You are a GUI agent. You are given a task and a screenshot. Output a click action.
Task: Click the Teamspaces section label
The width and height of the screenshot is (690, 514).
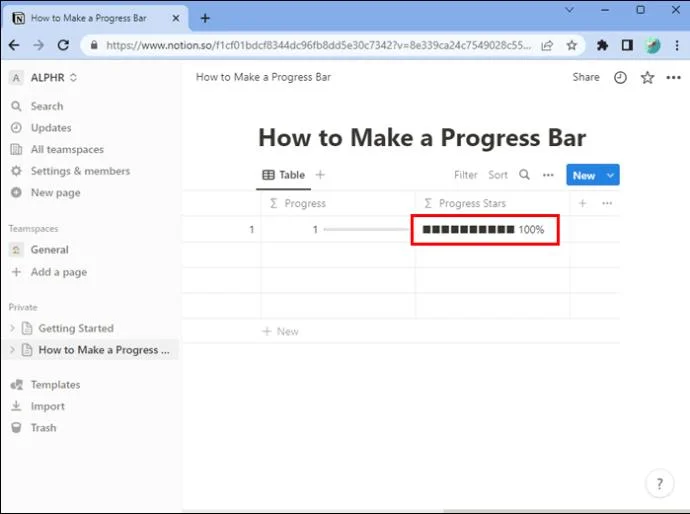coord(33,228)
